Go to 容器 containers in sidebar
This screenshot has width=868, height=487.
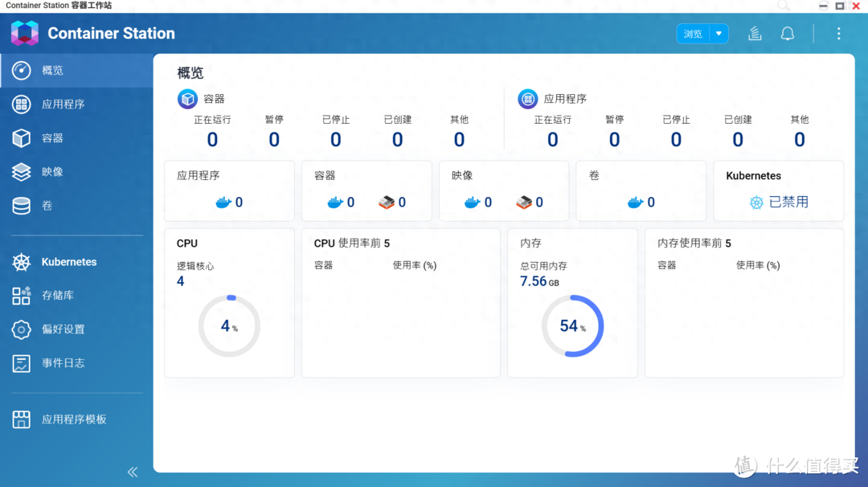(x=76, y=137)
